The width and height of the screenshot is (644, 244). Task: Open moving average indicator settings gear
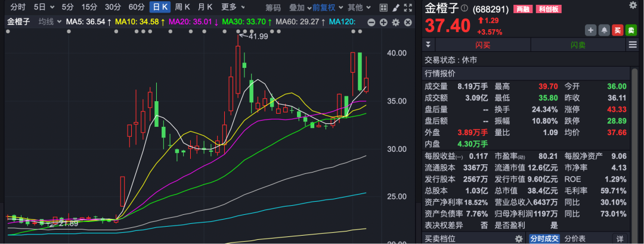[395, 22]
